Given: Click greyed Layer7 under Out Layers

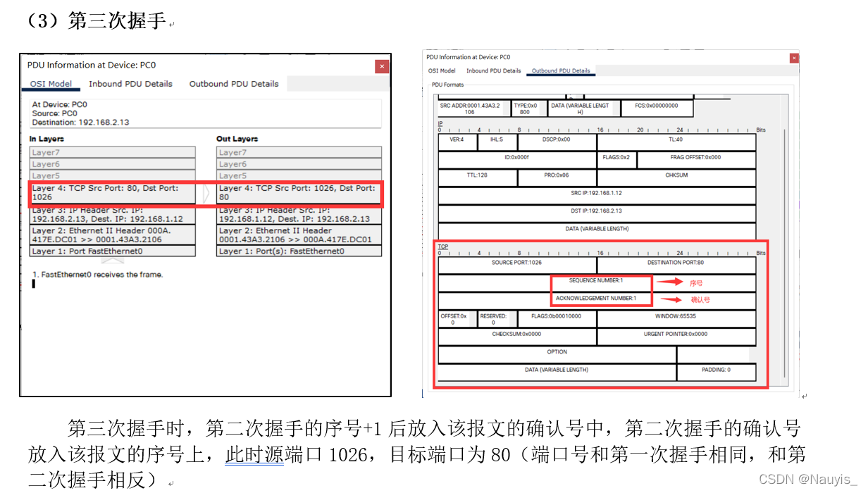Looking at the screenshot, I should [x=299, y=152].
